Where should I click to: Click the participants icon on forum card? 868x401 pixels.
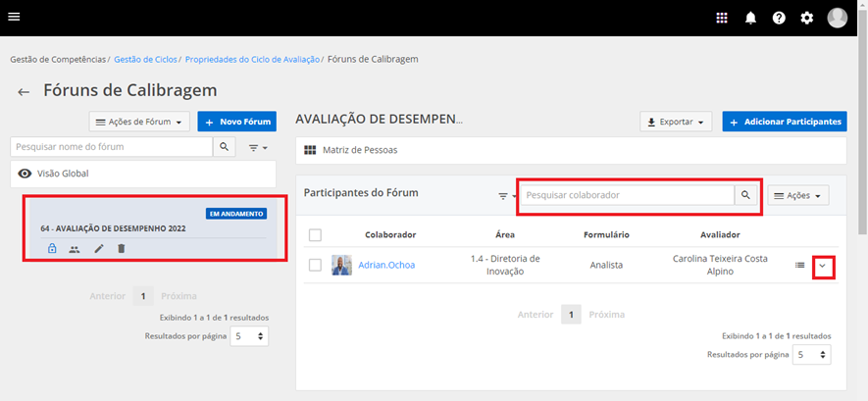(x=75, y=249)
